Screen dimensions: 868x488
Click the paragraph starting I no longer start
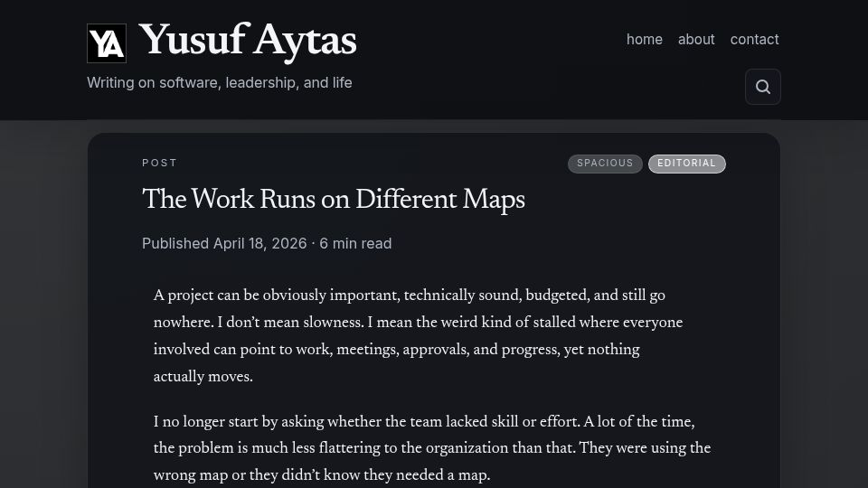[432, 448]
